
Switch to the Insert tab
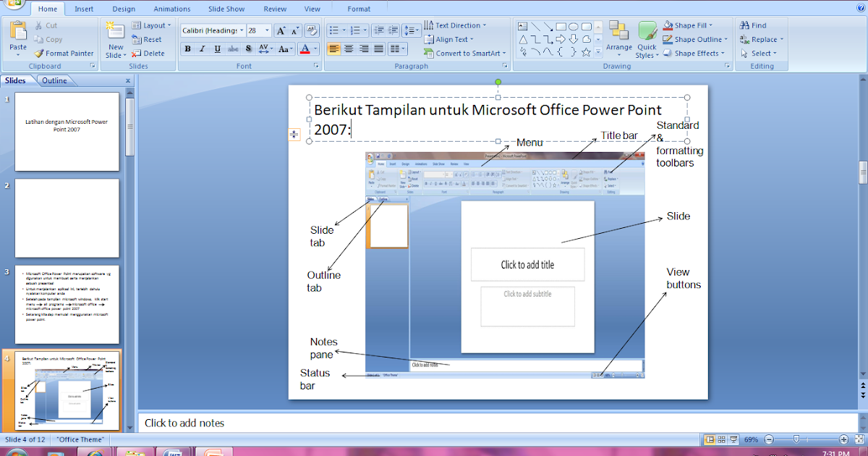(84, 9)
